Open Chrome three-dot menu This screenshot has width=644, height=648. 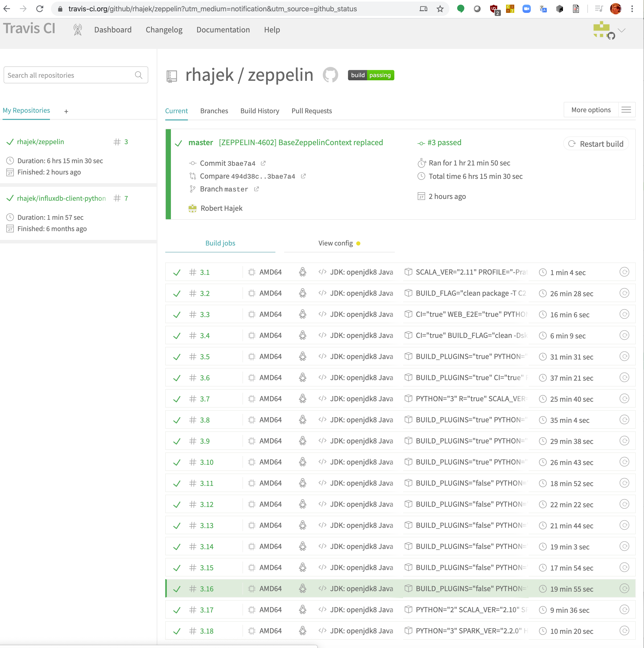click(632, 9)
